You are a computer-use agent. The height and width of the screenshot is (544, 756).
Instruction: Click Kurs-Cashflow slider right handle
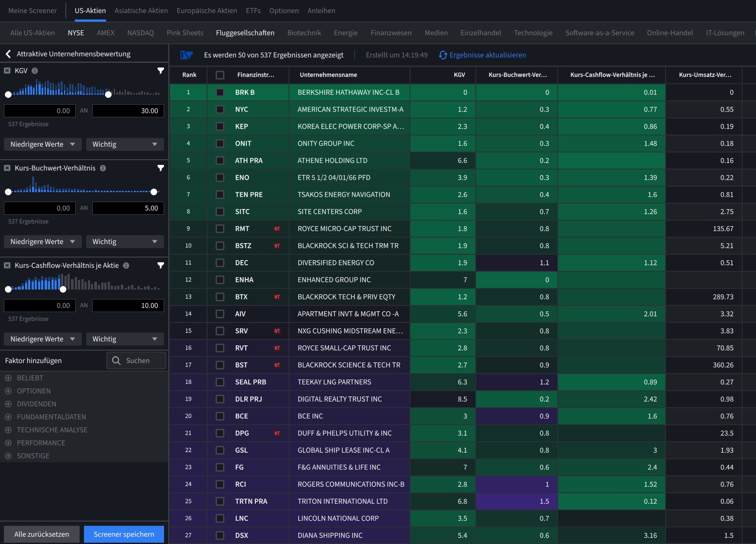pyautogui.click(x=63, y=289)
